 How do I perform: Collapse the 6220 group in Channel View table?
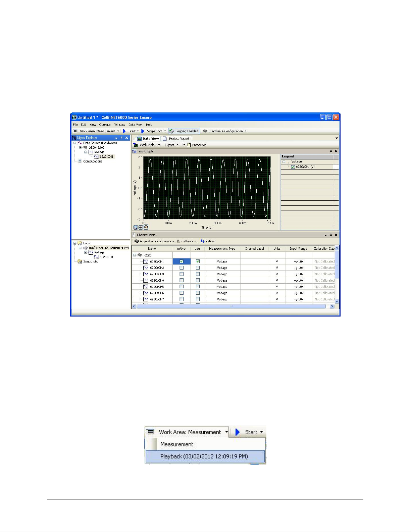pos(135,255)
